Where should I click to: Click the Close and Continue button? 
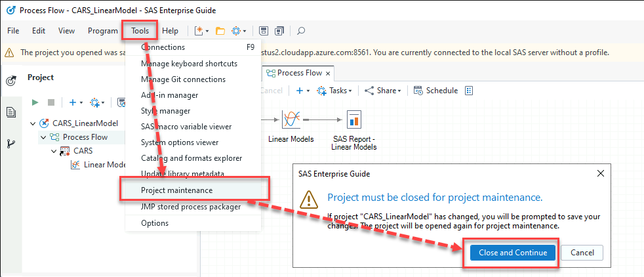point(512,253)
